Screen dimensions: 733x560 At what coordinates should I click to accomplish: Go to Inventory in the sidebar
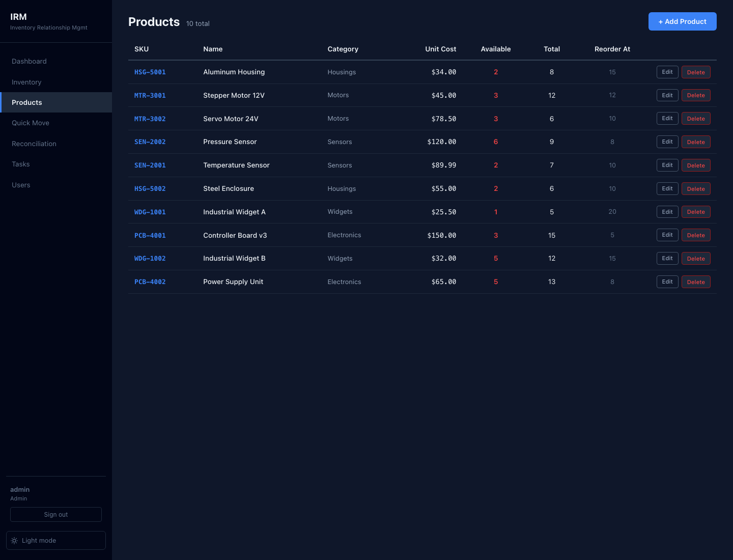[x=56, y=82]
